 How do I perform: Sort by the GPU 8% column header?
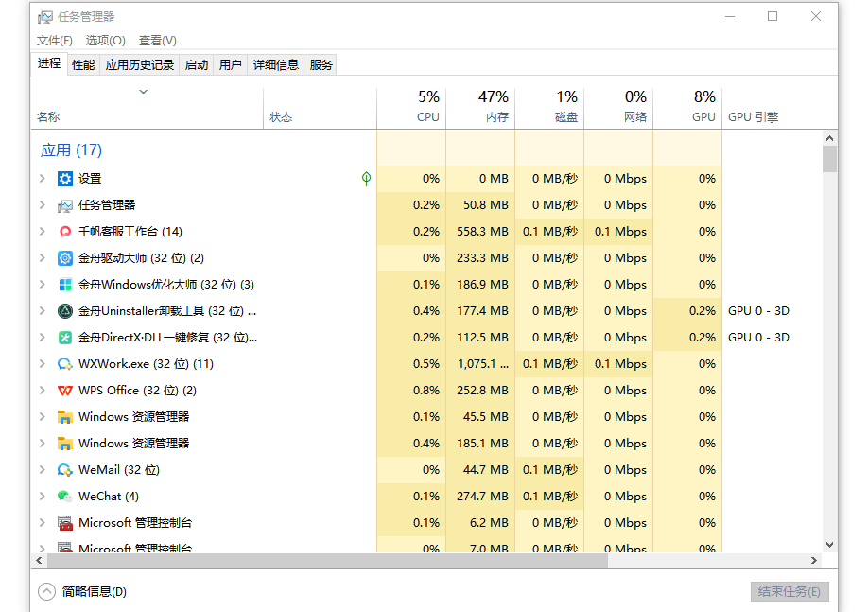point(687,108)
